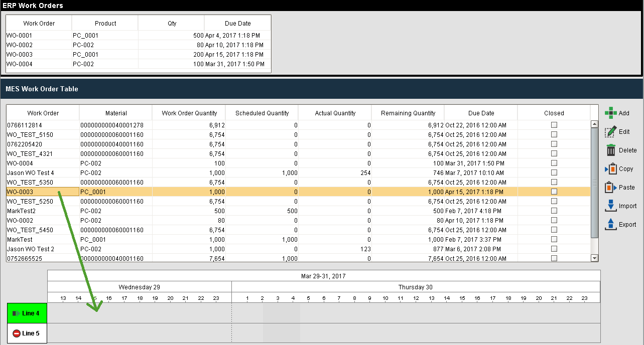The height and width of the screenshot is (345, 644).
Task: Click the green Add icon
Action: (x=610, y=113)
